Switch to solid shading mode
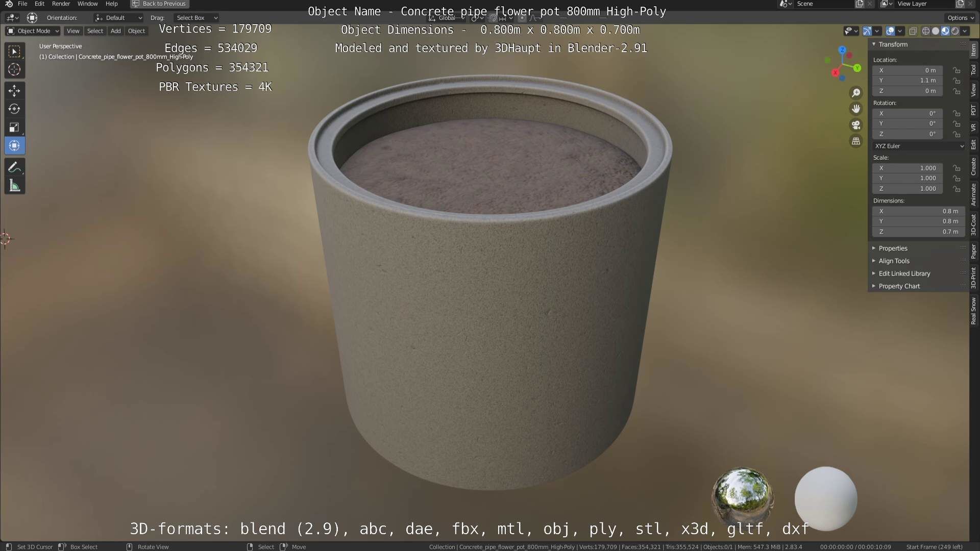Screen dimensions: 980x551 [x=936, y=31]
